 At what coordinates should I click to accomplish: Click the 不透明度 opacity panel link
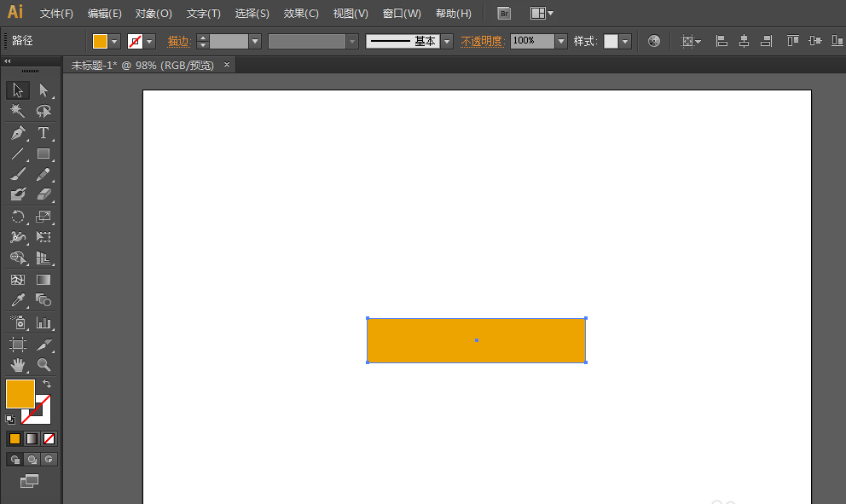click(x=483, y=42)
